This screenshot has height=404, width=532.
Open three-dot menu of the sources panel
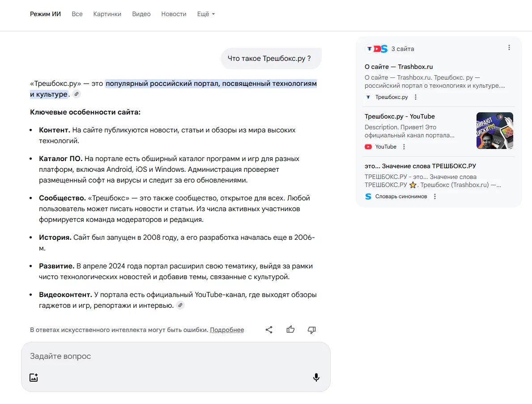pos(509,48)
